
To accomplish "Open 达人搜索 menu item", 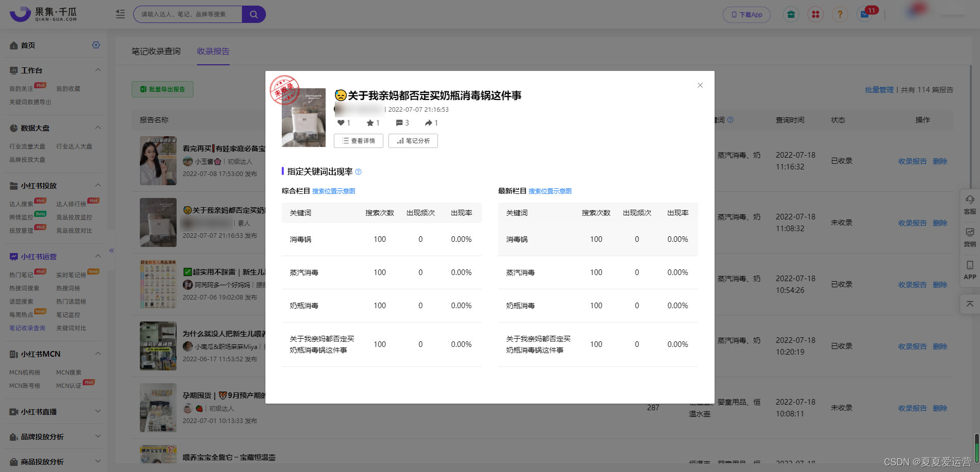I will coord(21,204).
